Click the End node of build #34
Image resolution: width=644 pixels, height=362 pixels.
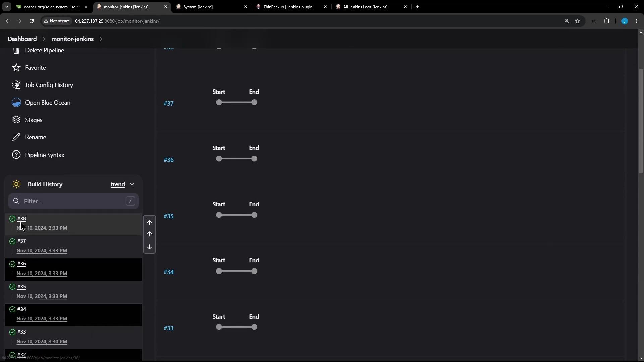[254, 271]
